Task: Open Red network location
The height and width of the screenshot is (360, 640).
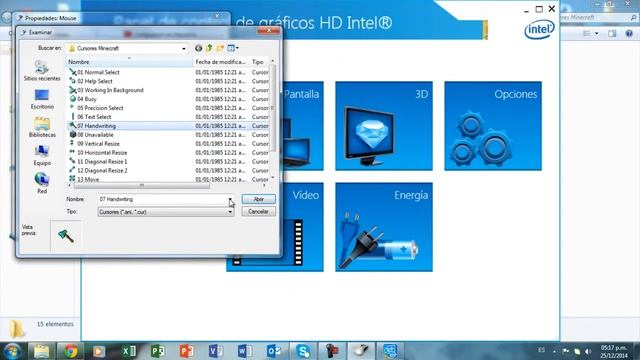Action: [42, 183]
